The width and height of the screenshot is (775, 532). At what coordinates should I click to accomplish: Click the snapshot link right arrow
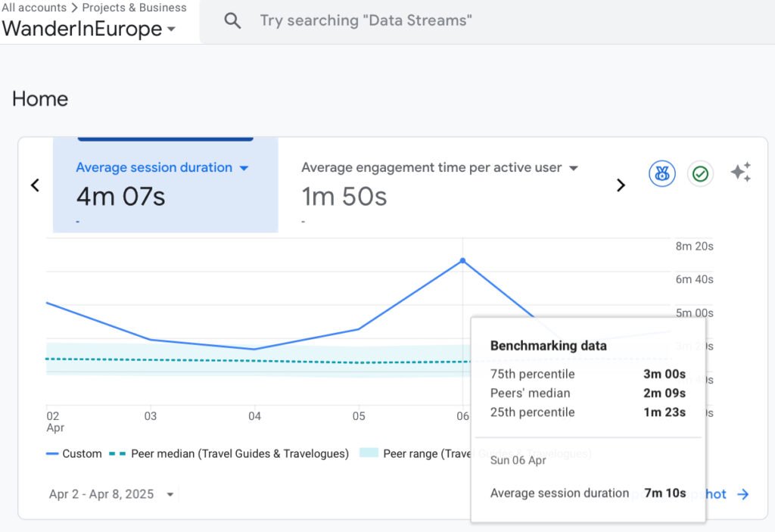[x=743, y=494]
